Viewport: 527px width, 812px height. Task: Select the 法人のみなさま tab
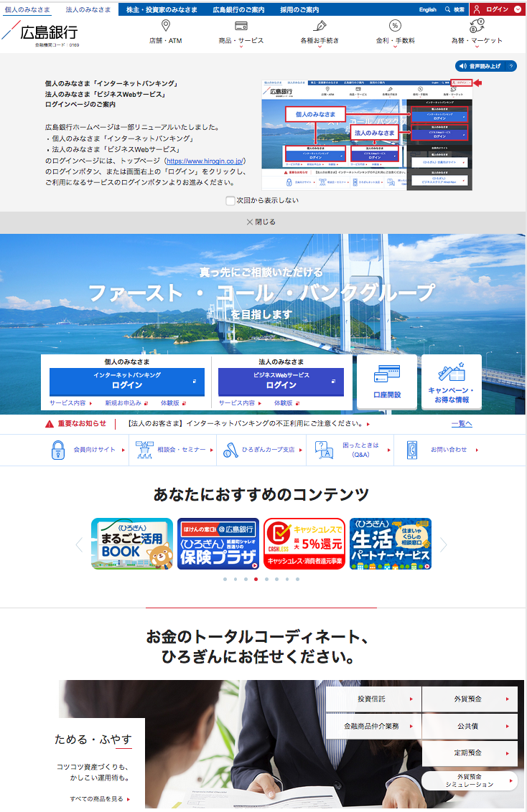(x=88, y=9)
